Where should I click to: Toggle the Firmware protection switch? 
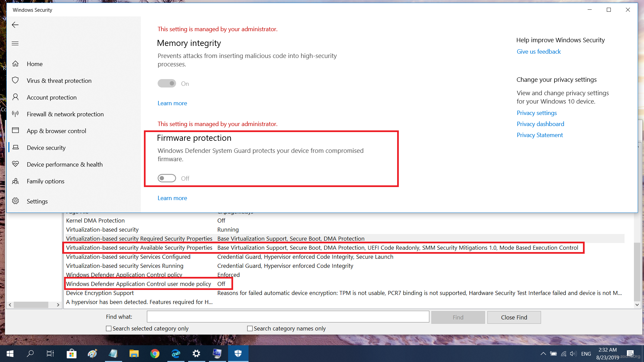coord(167,178)
